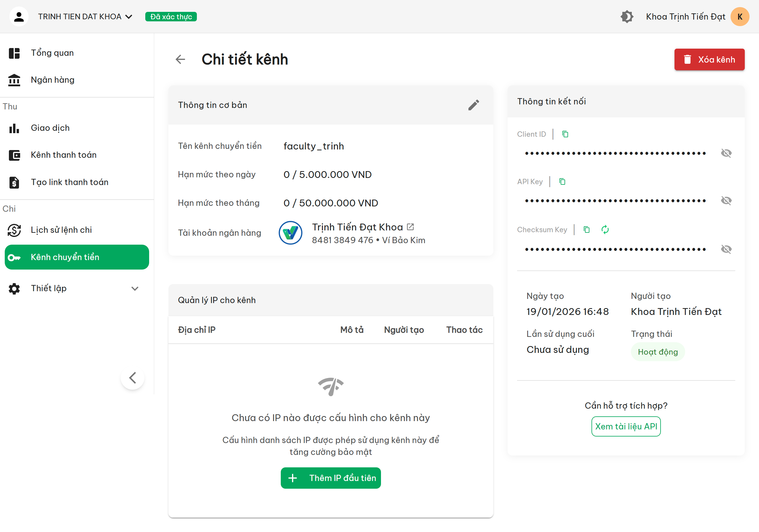Open Kênh thanh toán from the menu
The width and height of the screenshot is (759, 532).
[x=63, y=155]
